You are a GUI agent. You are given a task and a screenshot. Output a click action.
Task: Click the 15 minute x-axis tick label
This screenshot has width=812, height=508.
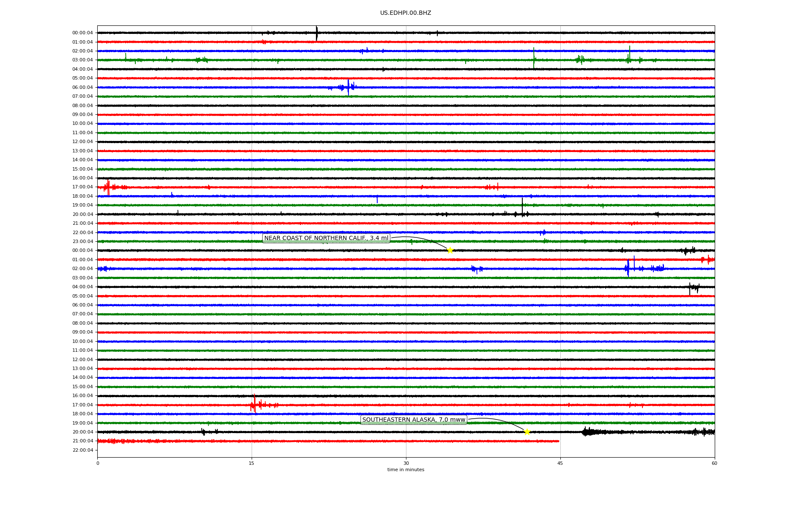pyautogui.click(x=252, y=463)
